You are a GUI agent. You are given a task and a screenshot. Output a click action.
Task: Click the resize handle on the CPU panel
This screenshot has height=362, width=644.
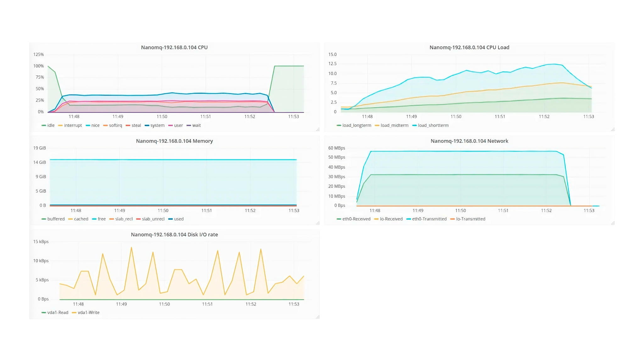pyautogui.click(x=317, y=129)
